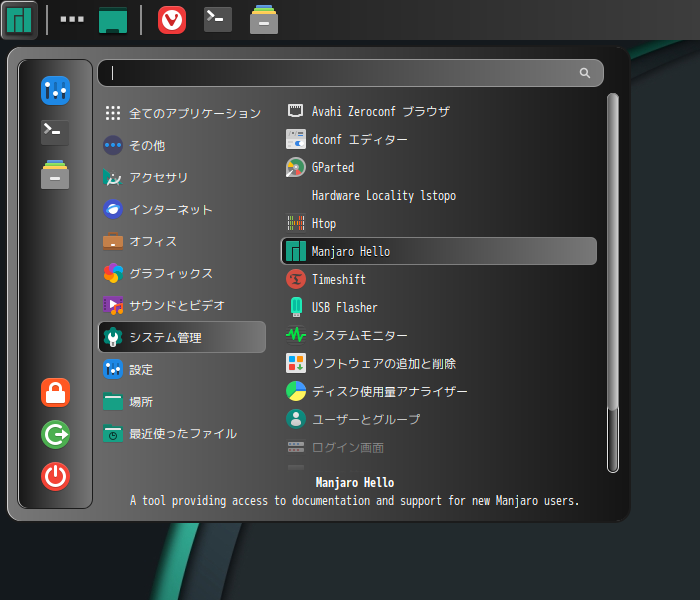Open ログイン画面 settings
Viewport: 700px width, 600px height.
coord(439,447)
